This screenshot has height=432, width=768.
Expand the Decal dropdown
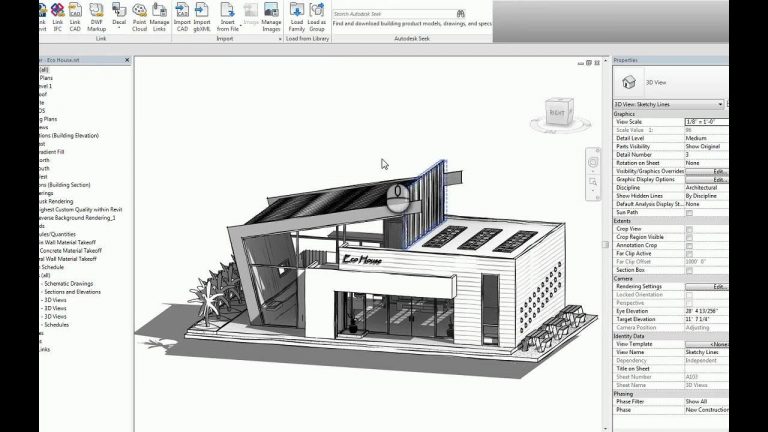coord(119,18)
